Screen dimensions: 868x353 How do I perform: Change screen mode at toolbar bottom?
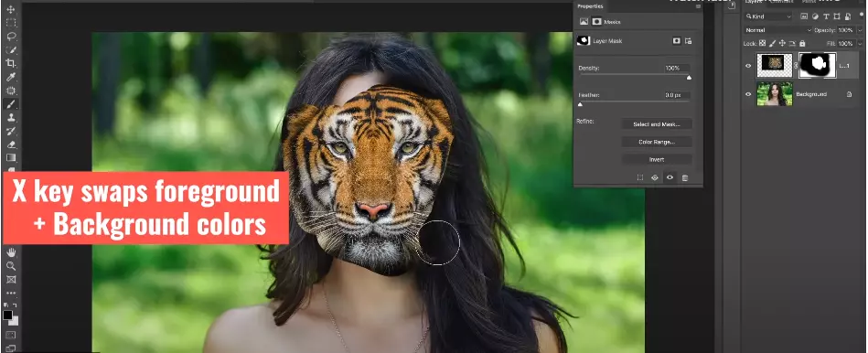(10, 348)
